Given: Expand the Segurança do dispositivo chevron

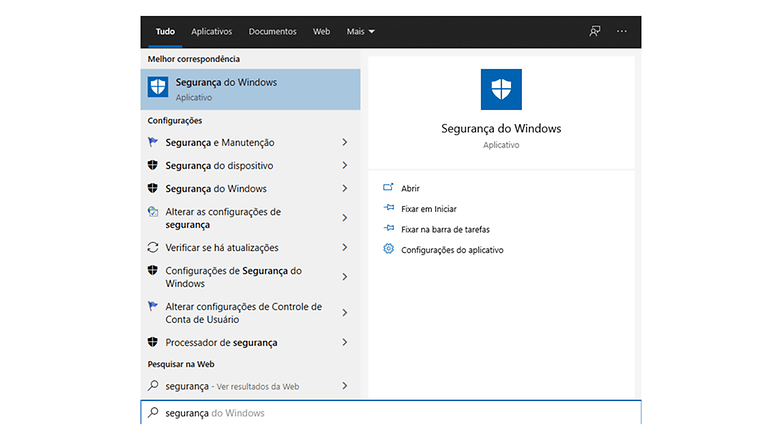Looking at the screenshot, I should 345,165.
